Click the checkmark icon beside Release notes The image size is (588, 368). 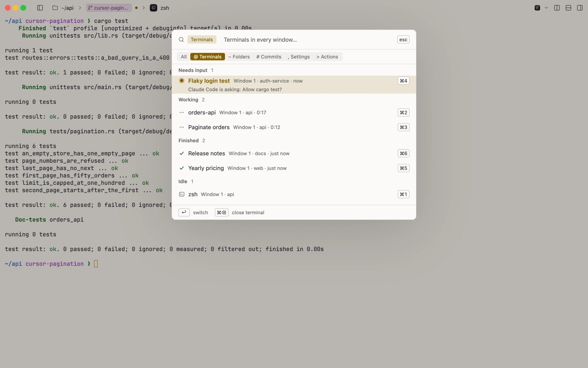coord(182,153)
